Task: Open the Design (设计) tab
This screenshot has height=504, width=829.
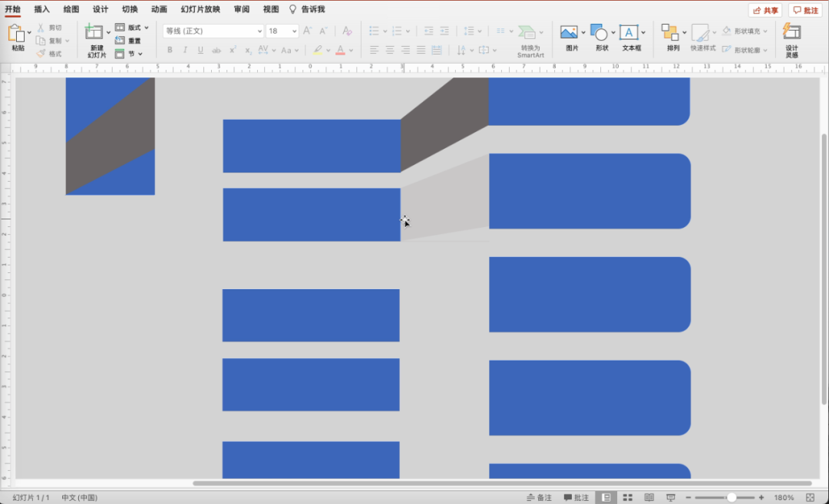Action: click(101, 9)
